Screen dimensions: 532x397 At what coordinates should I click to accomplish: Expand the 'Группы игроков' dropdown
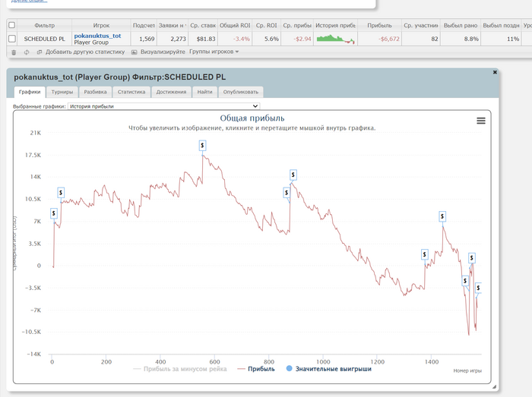click(214, 52)
